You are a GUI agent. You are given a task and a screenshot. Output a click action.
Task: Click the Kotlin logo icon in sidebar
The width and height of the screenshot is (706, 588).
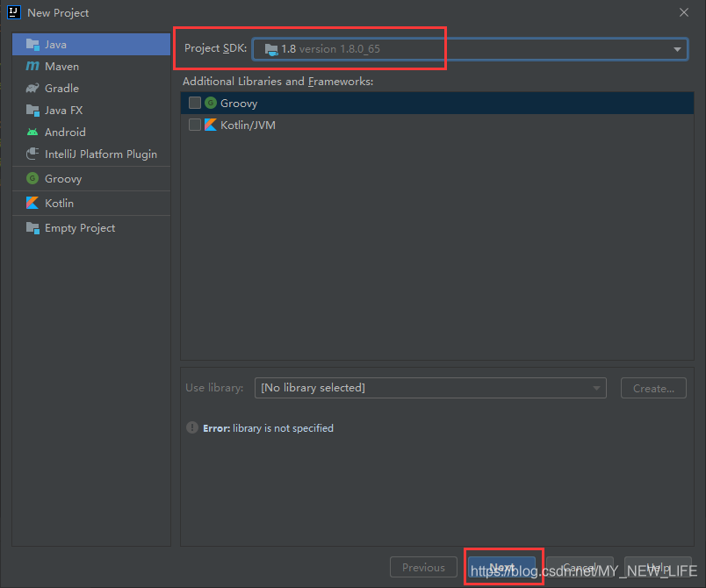point(32,203)
